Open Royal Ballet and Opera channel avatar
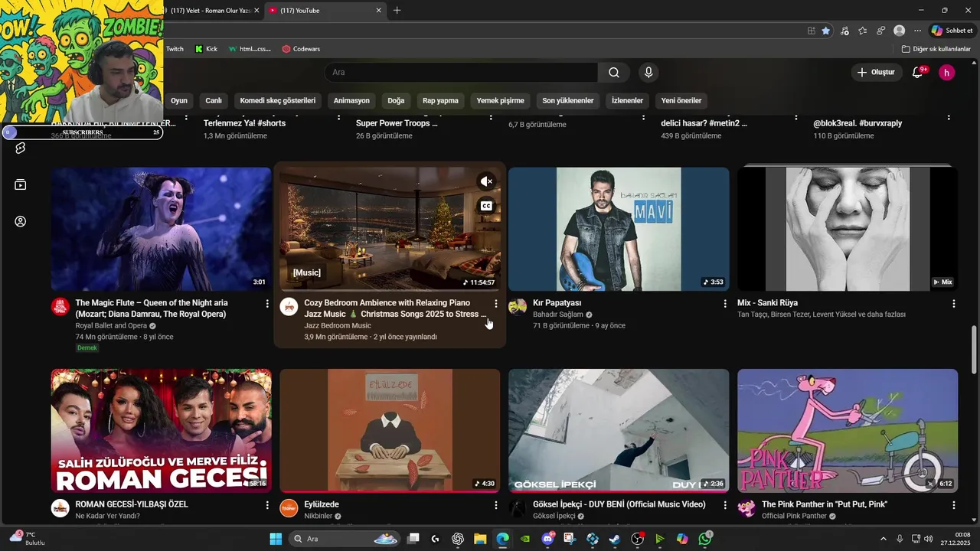 tap(60, 307)
